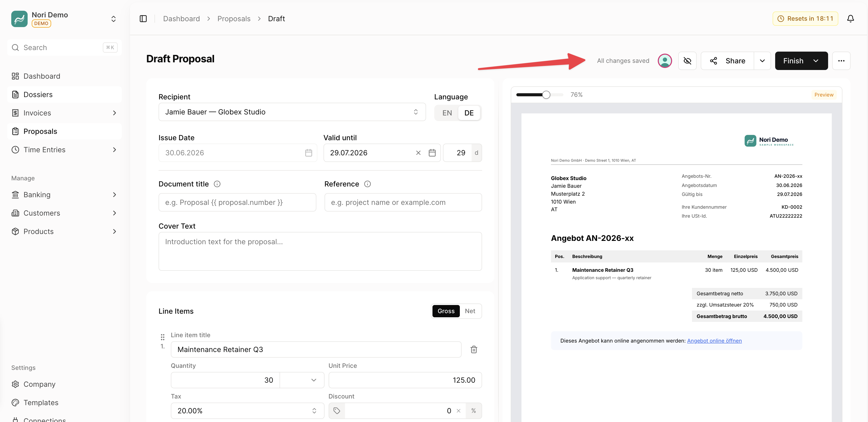Open the Tax rate dropdown
The height and width of the screenshot is (422, 868).
point(247,411)
